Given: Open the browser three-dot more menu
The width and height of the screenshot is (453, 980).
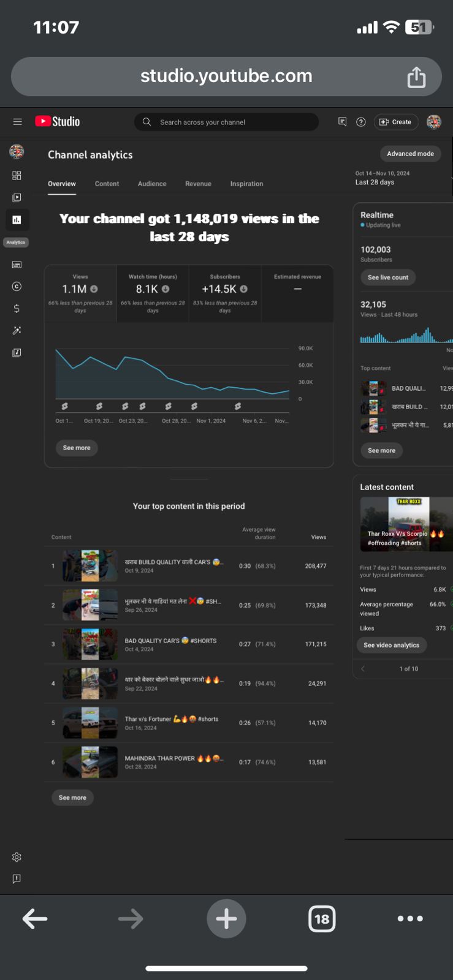Looking at the screenshot, I should 410,918.
